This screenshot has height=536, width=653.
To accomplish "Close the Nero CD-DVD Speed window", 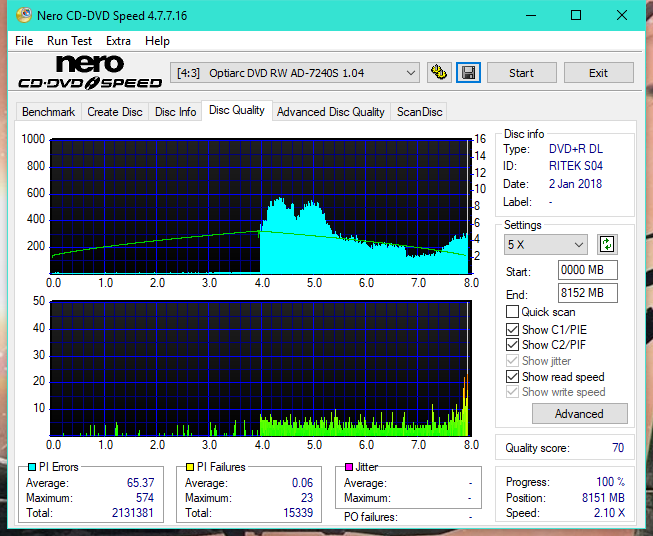I will click(622, 15).
